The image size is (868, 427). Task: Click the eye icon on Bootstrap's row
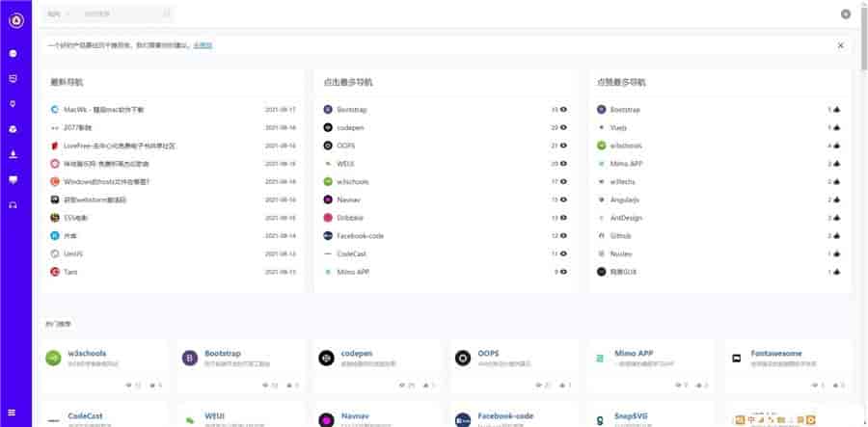563,110
